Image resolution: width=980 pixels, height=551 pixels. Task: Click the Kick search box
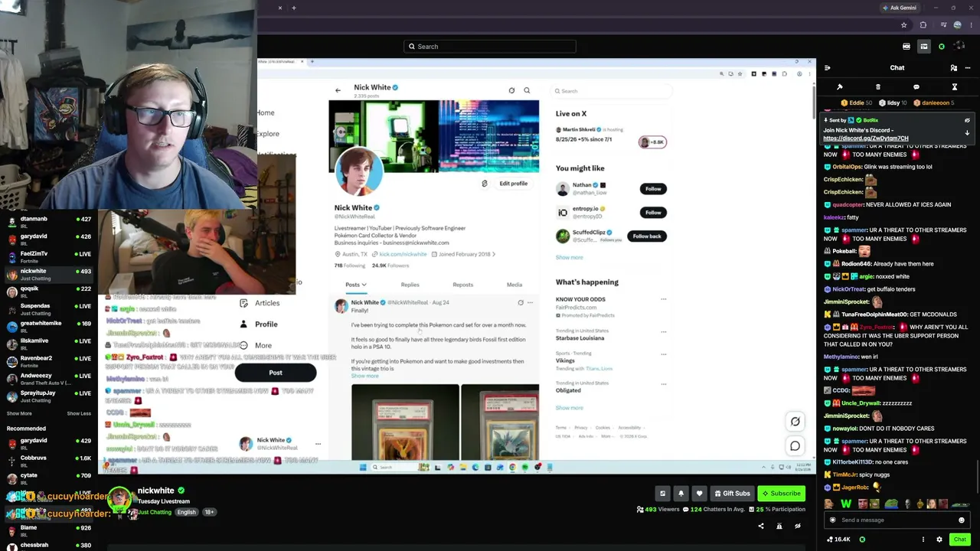(490, 47)
